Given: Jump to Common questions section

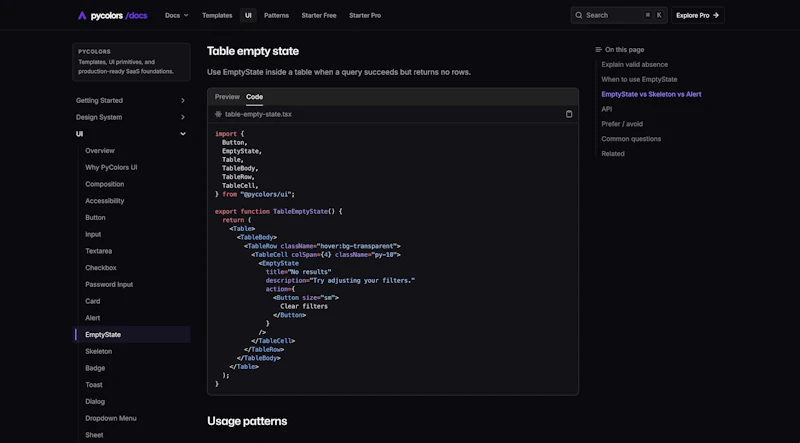Looking at the screenshot, I should (x=631, y=139).
